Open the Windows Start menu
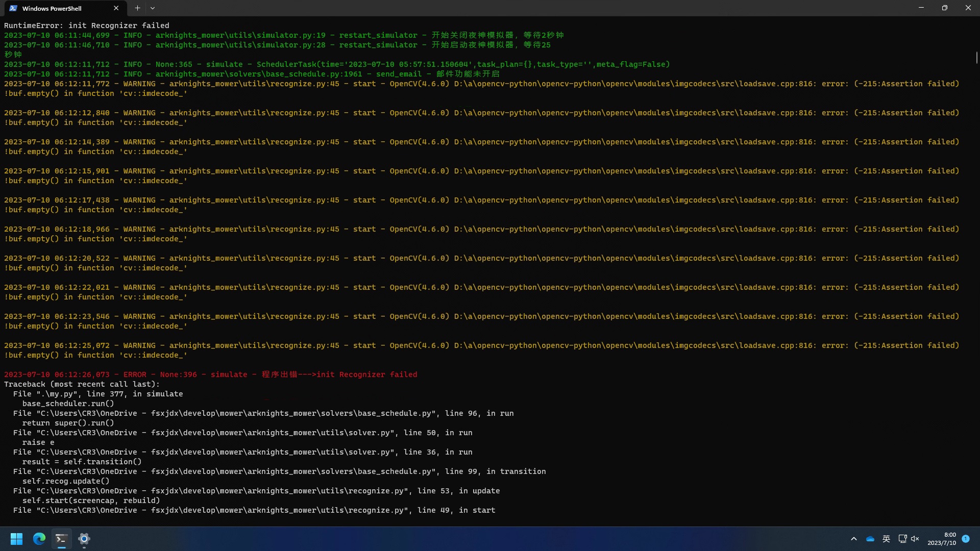The height and width of the screenshot is (551, 980). pyautogui.click(x=16, y=539)
